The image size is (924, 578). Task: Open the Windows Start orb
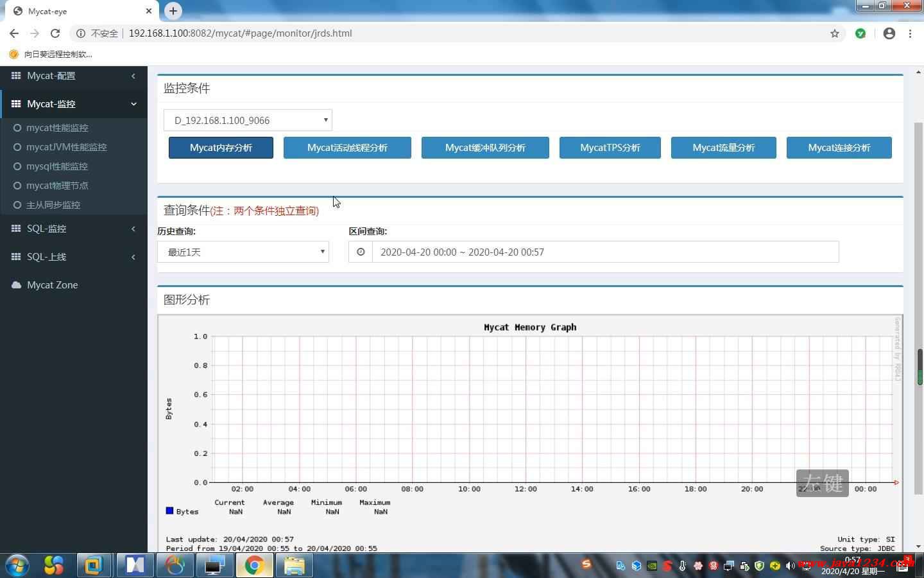(17, 565)
